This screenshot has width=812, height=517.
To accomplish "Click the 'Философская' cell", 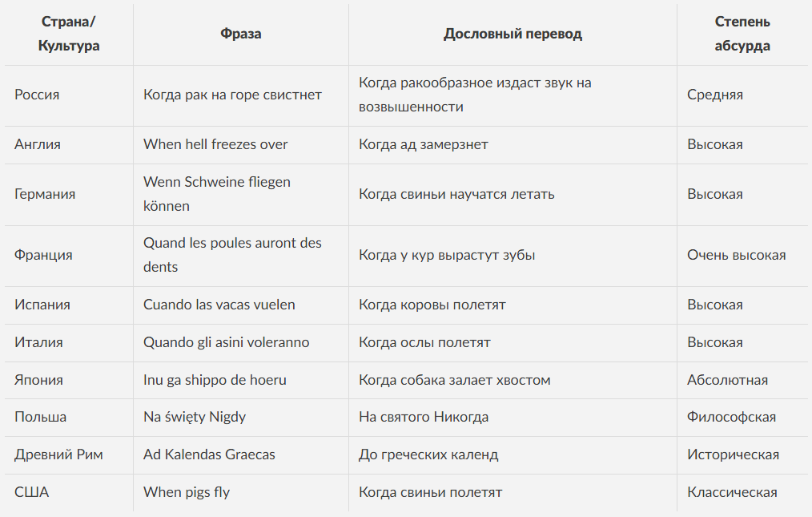I will pos(731,417).
